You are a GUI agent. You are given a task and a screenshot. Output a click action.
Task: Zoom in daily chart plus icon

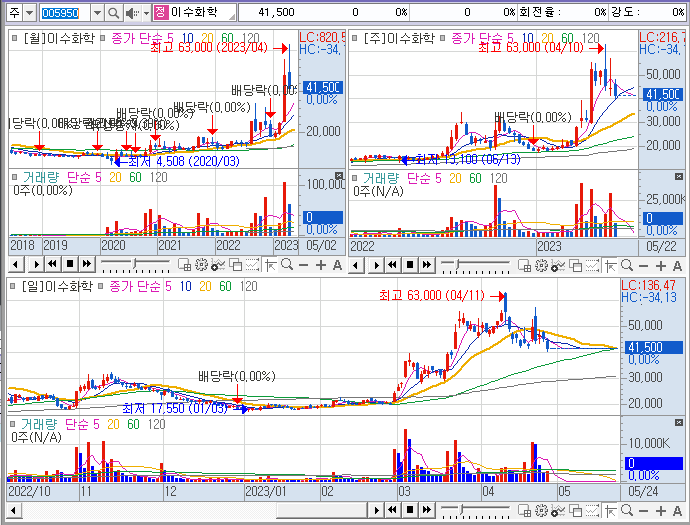point(661,511)
